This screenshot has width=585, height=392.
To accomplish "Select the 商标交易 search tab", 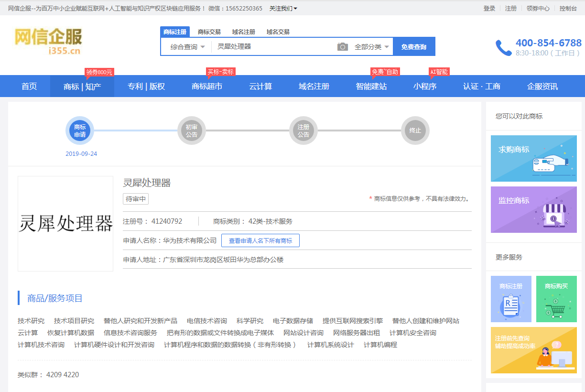I will (209, 32).
